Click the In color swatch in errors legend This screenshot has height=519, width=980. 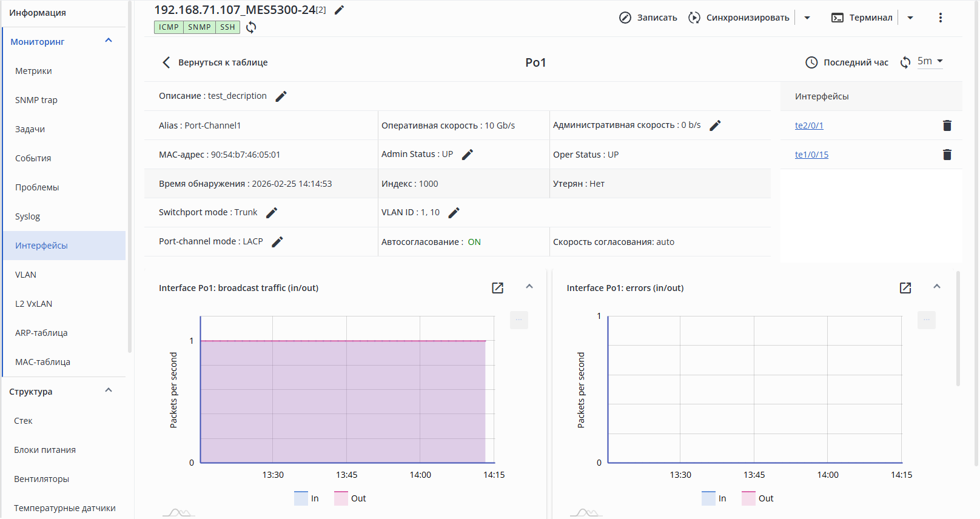(708, 498)
